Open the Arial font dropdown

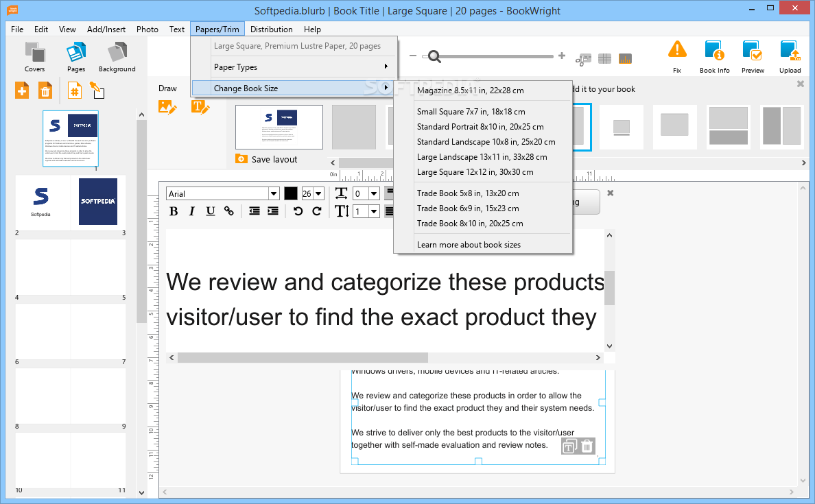274,194
